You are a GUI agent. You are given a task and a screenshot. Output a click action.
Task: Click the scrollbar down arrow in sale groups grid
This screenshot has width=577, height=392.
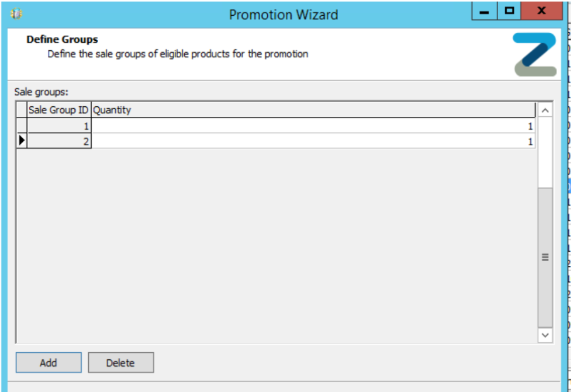tap(545, 335)
